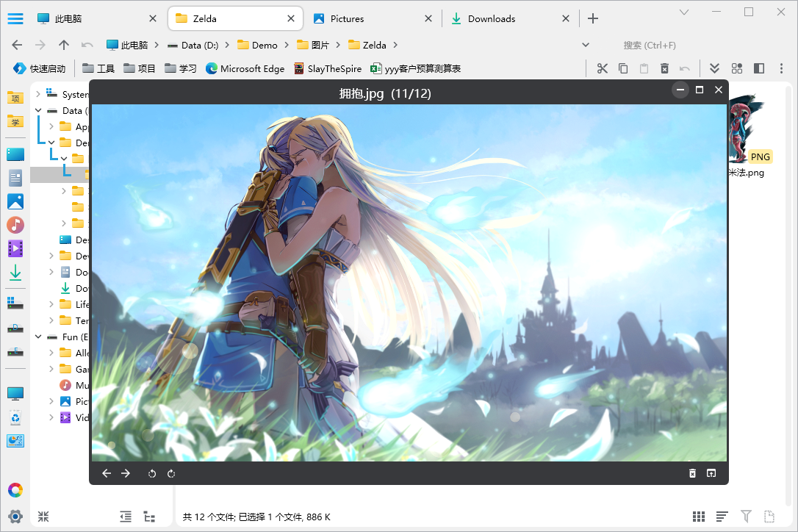Open image in external window icon
This screenshot has width=798, height=532.
click(x=711, y=473)
